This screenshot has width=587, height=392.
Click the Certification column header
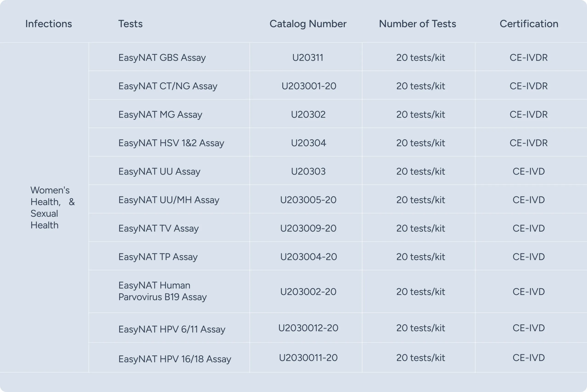[x=529, y=24]
